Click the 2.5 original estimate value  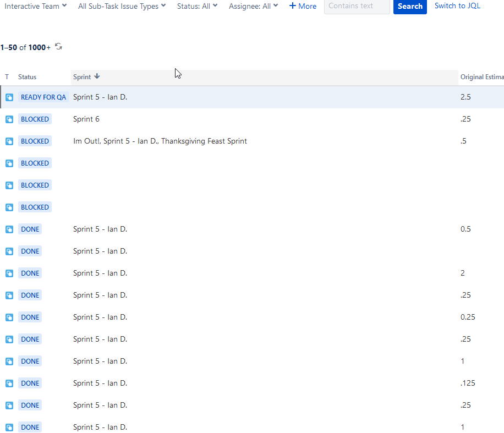click(x=465, y=97)
